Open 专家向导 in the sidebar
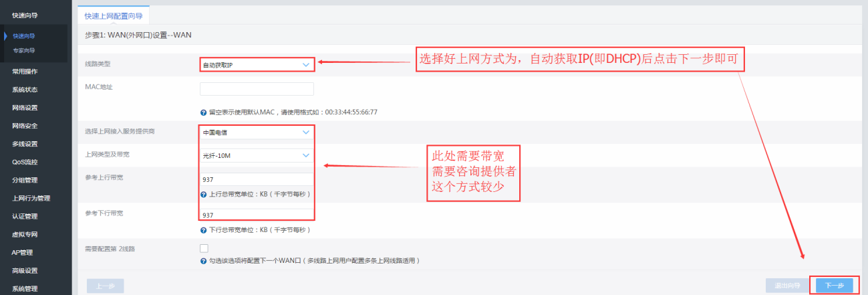This screenshot has height=295, width=868. [24, 51]
